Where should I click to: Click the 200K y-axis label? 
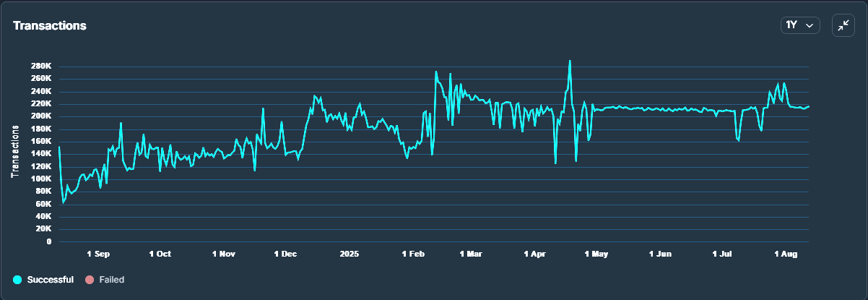(41, 116)
